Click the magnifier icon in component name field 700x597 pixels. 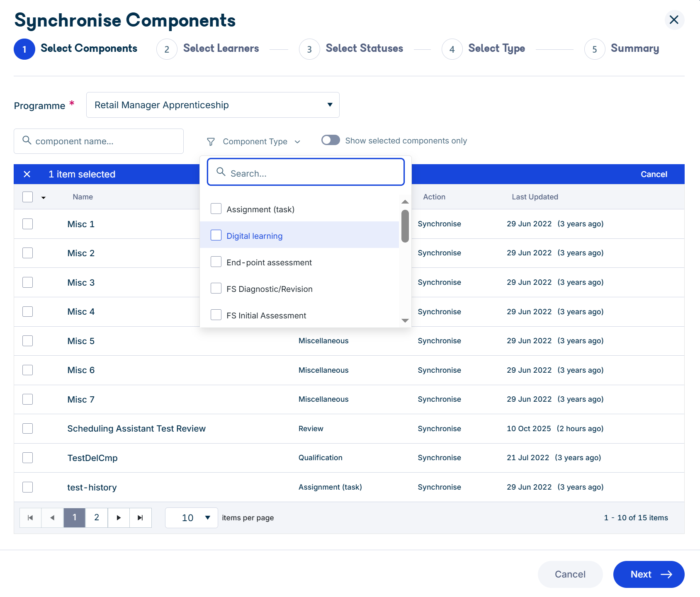pos(27,141)
